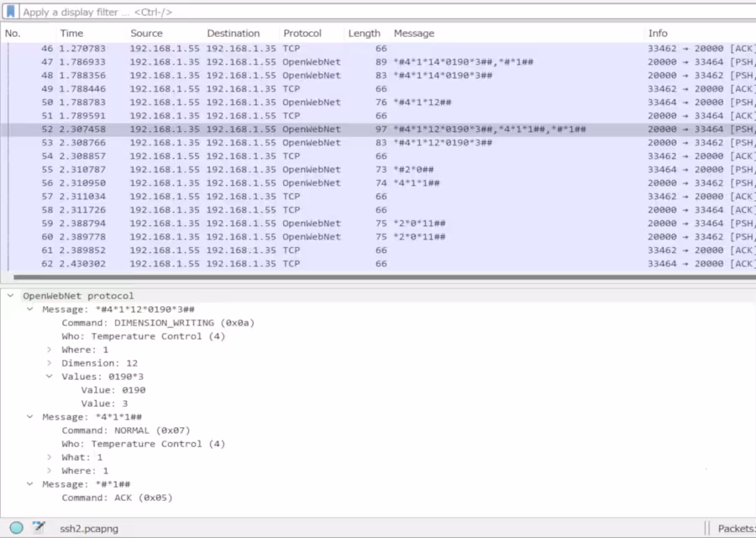
Task: Sort packets by the Protocol column
Action: point(302,33)
